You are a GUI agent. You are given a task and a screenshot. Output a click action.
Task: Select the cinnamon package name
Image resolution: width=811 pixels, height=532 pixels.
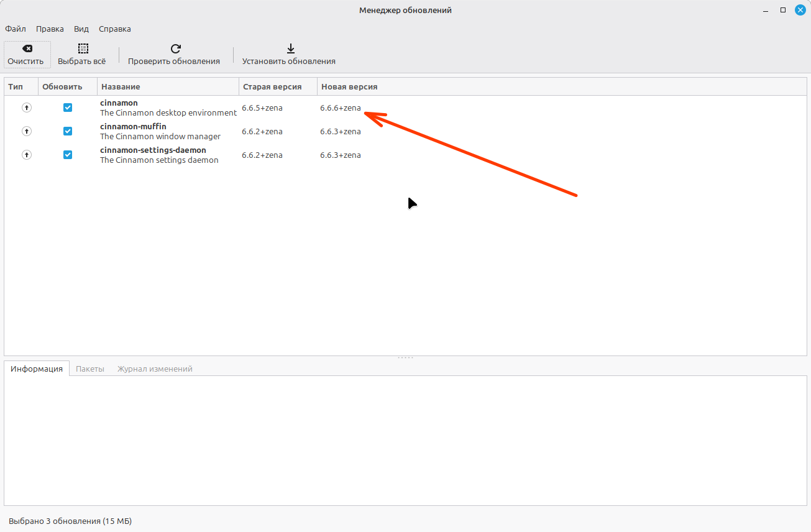click(x=119, y=103)
